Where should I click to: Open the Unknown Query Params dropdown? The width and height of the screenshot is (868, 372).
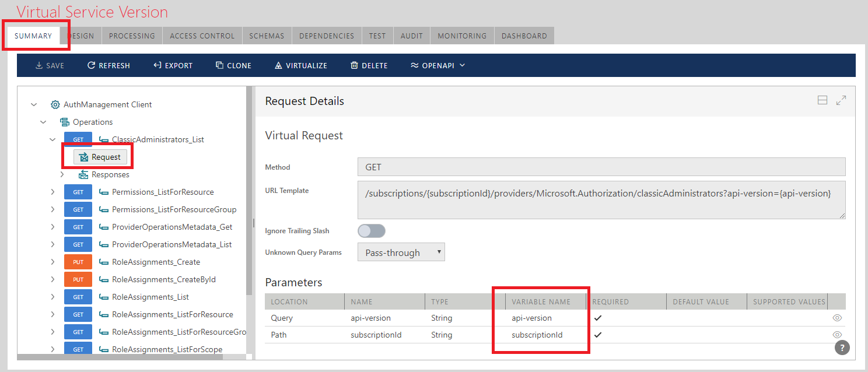[x=401, y=252]
